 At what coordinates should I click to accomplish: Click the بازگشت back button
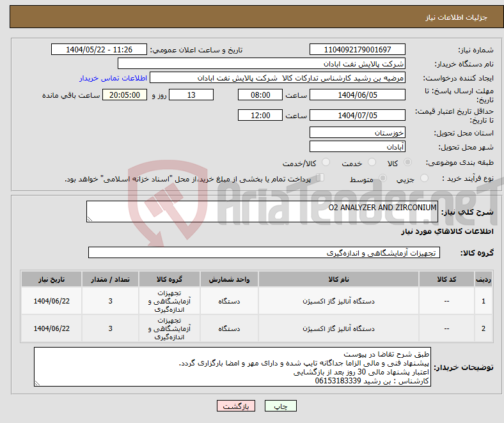(x=236, y=406)
